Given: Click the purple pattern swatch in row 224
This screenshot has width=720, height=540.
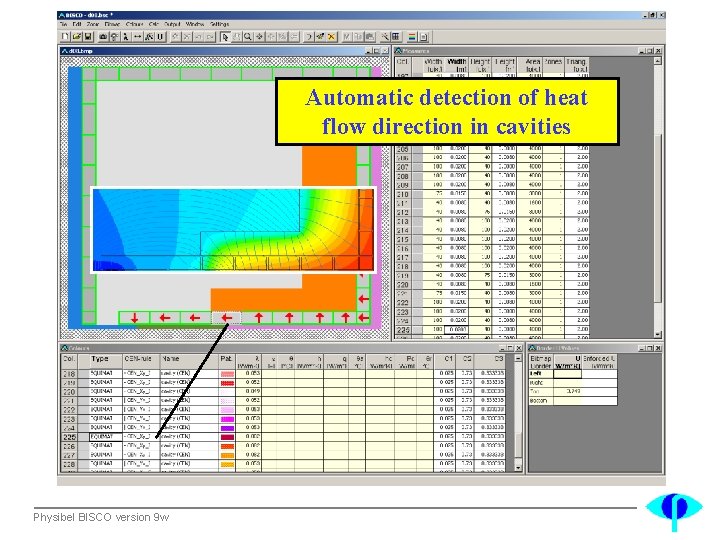Looking at the screenshot, I should point(227,428).
